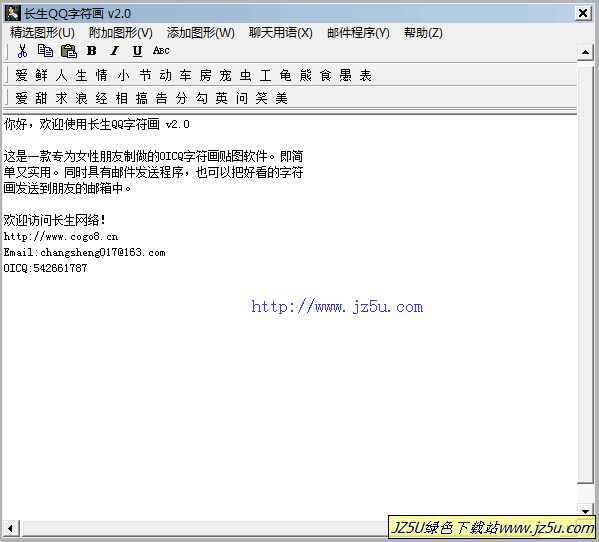599x542 pixels.
Task: Choose the 熊 graphic button
Action: click(x=305, y=75)
